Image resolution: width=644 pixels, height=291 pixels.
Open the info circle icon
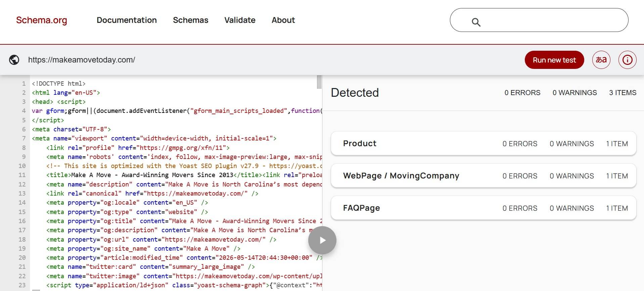627,60
